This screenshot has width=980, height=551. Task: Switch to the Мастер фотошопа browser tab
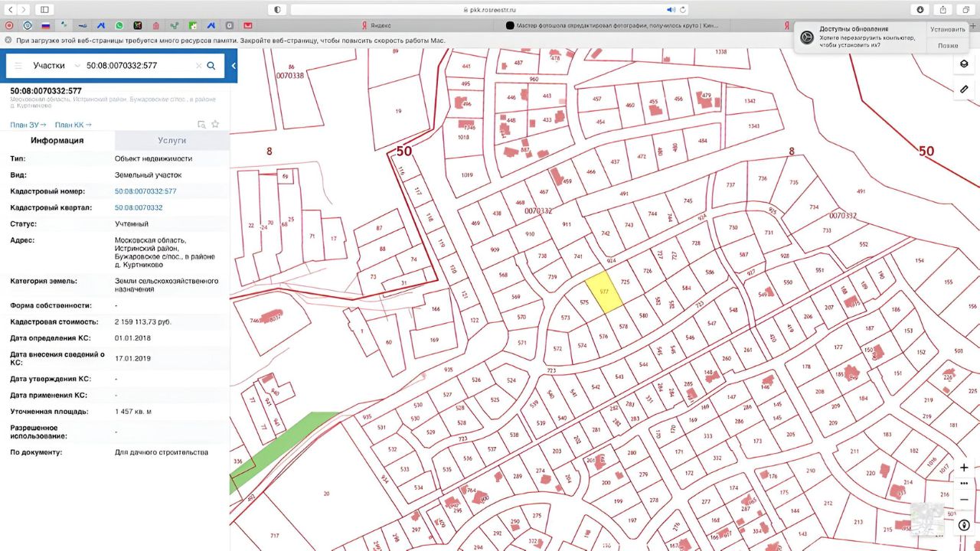point(612,25)
